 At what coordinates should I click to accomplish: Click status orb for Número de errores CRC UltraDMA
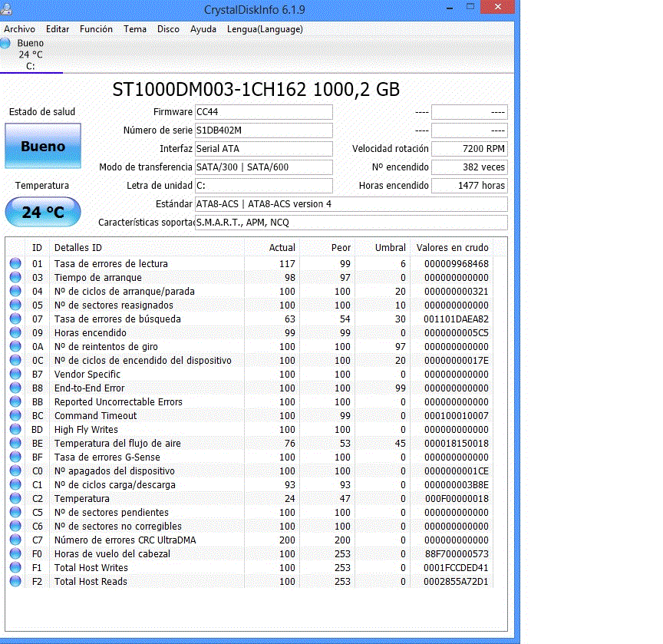point(15,540)
